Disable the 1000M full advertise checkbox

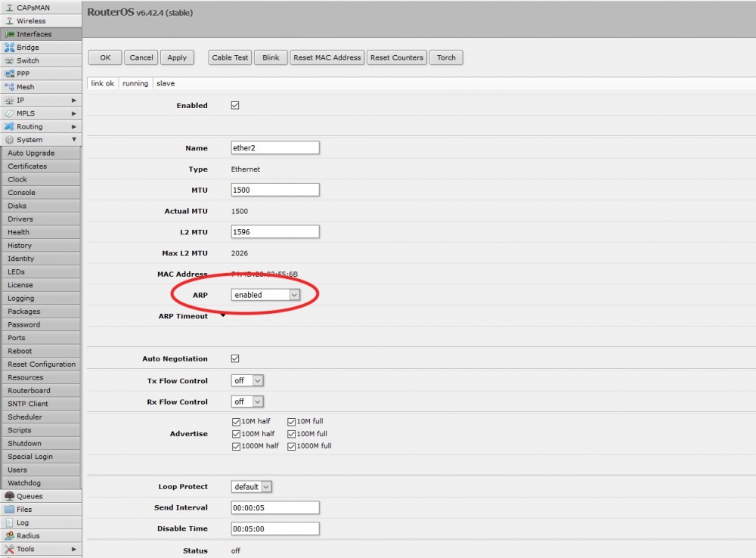pyautogui.click(x=292, y=446)
